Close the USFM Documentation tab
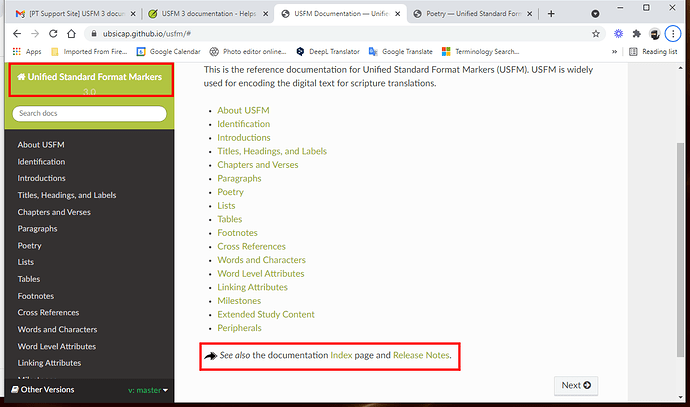The width and height of the screenshot is (690, 407). pyautogui.click(x=397, y=14)
